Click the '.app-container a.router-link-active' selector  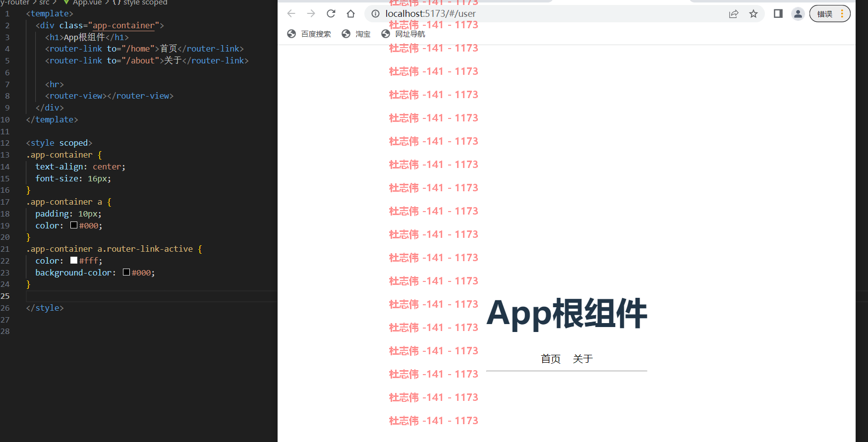pos(110,249)
